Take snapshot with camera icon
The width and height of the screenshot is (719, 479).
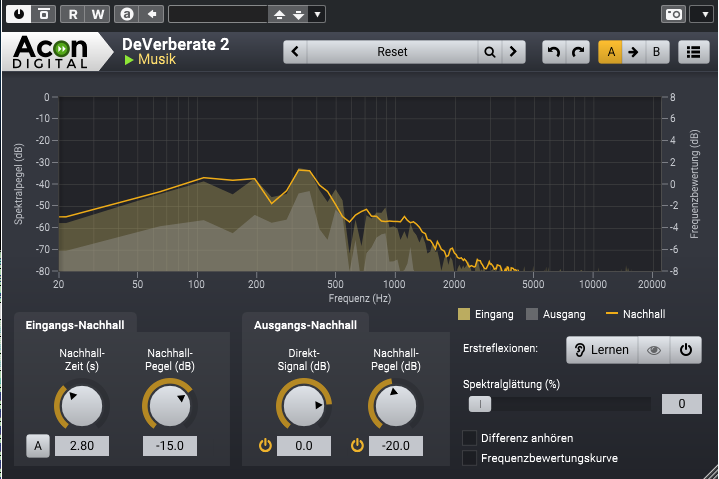(x=673, y=14)
